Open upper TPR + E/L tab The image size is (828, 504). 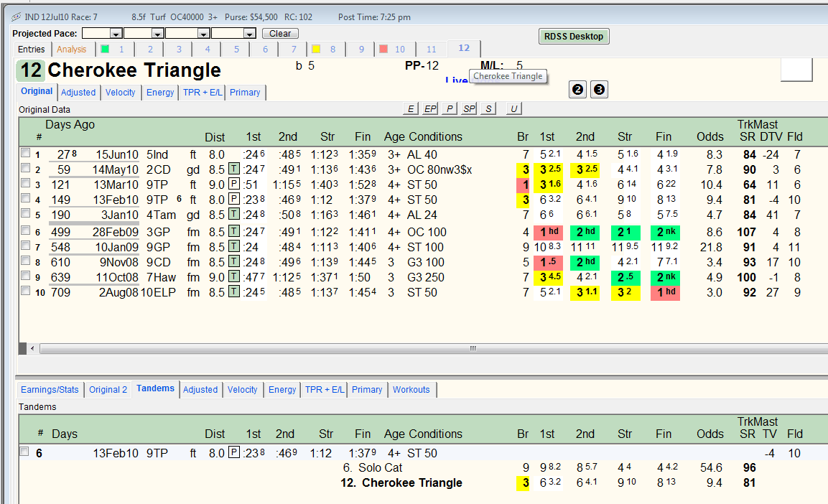203,93
